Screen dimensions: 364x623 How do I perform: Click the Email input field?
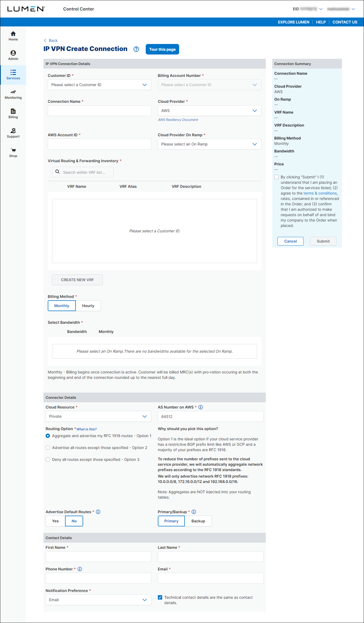click(211, 578)
